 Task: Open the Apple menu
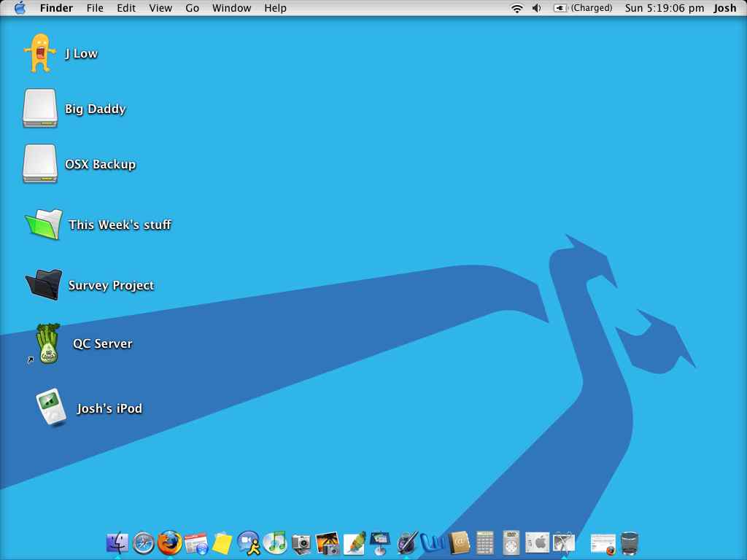[20, 8]
